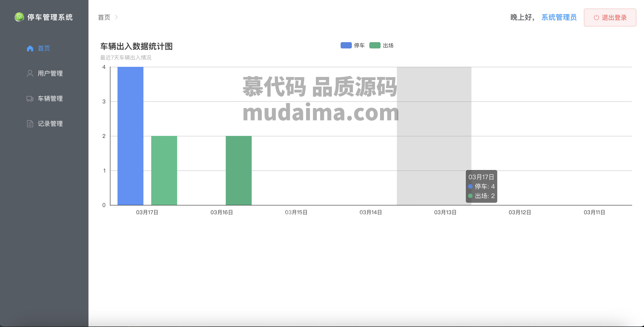Click the 03月12日 axis label
The width and height of the screenshot is (644, 327).
click(x=520, y=212)
